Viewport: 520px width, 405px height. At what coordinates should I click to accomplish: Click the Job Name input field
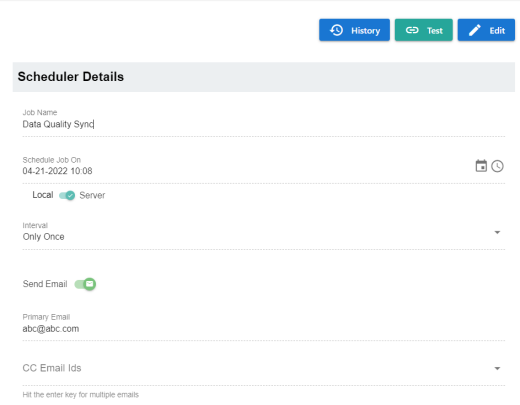tap(264, 124)
